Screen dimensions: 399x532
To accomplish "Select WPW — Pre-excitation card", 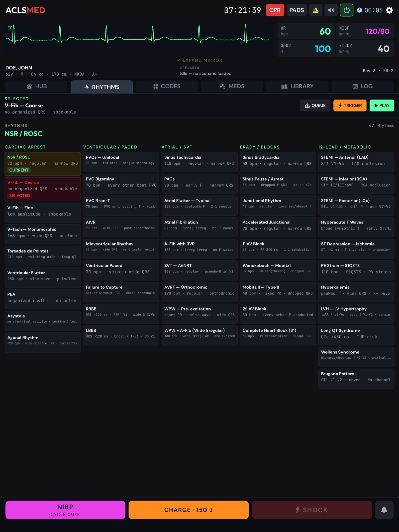I will point(199,314).
